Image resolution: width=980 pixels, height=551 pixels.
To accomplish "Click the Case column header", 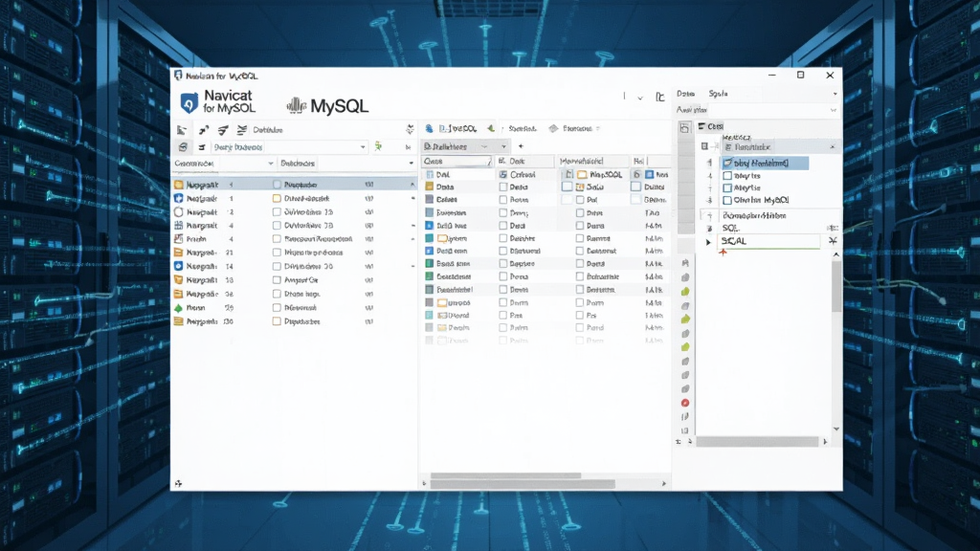I will 457,161.
